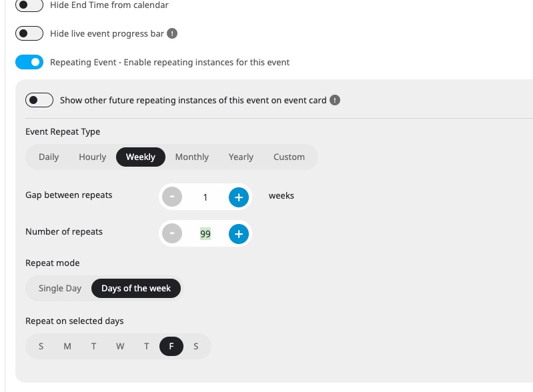This screenshot has width=533, height=392.
Task: Select Monday in repeat days
Action: pos(67,347)
